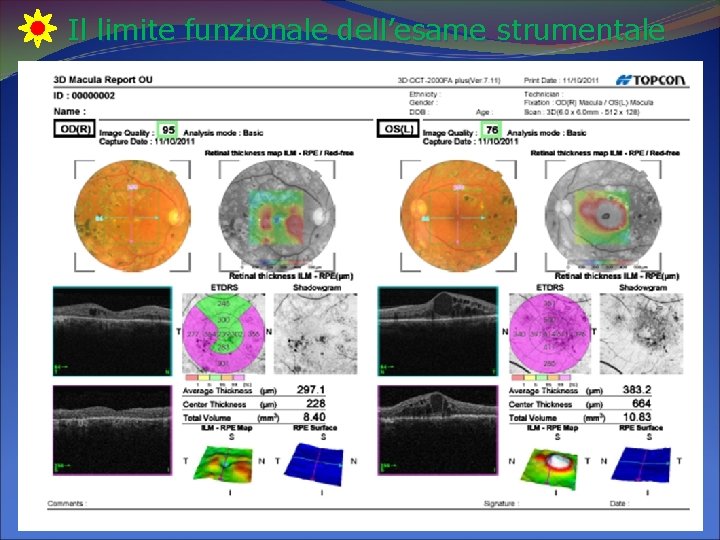Screen dimensions: 720x540
Task: Click the 'Fixation : OD(R) Macula / OS(L) Macula' line
Action: click(588, 102)
